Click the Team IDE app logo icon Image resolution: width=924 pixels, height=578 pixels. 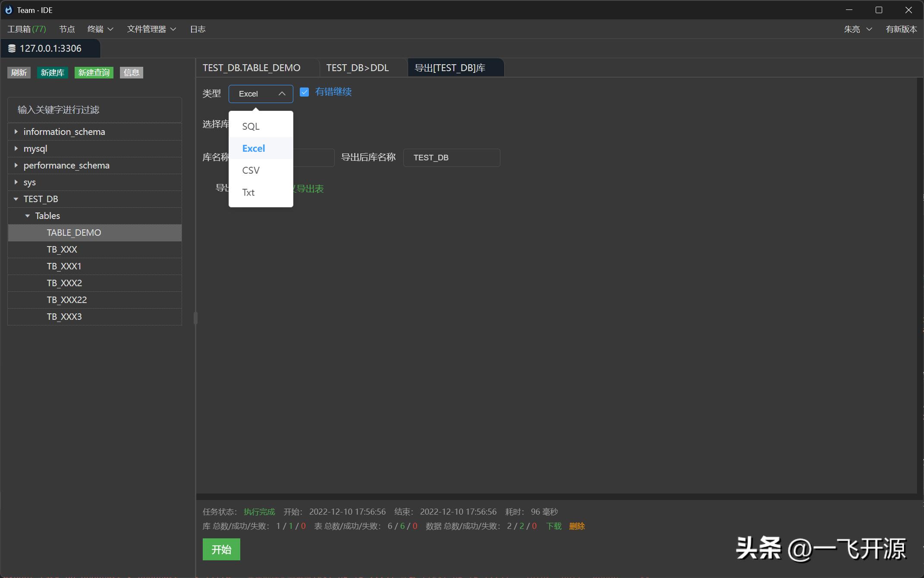[9, 10]
